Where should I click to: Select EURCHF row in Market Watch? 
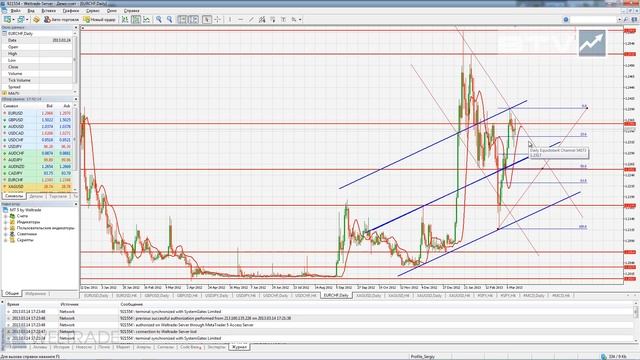tap(37, 180)
